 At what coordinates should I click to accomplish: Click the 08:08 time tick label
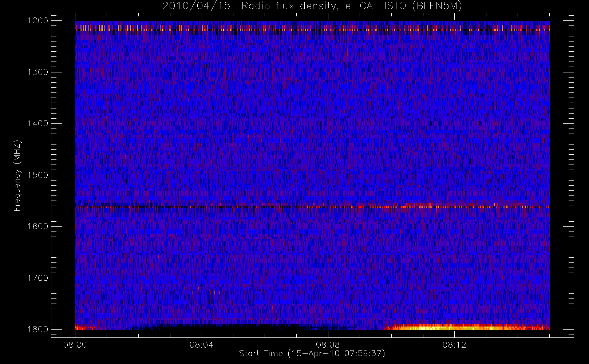point(328,345)
